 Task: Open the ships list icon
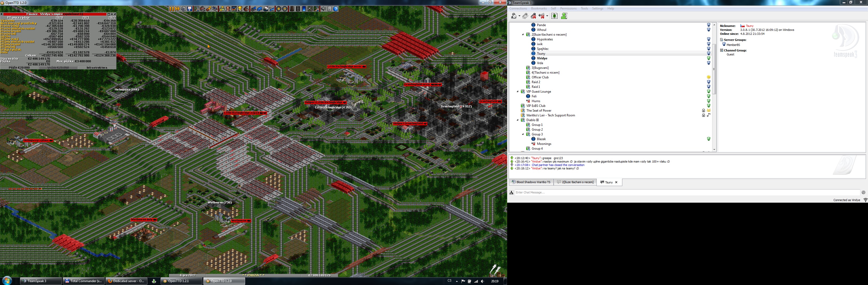(x=265, y=9)
